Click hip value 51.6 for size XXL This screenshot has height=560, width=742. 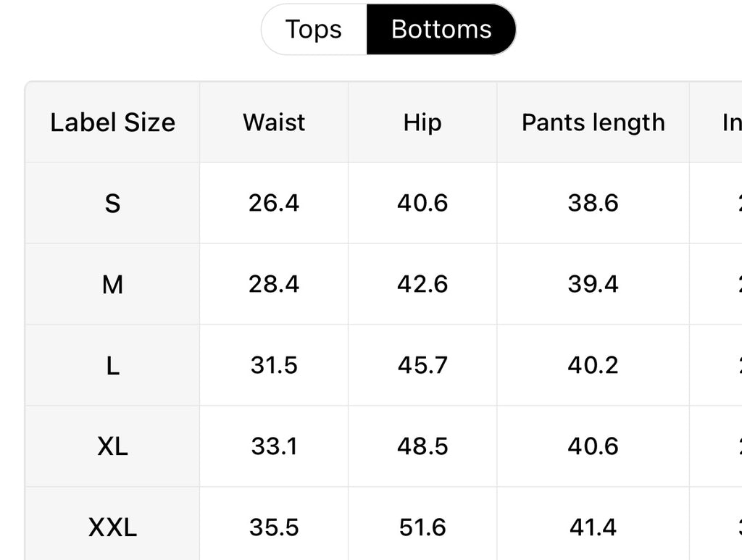click(422, 527)
